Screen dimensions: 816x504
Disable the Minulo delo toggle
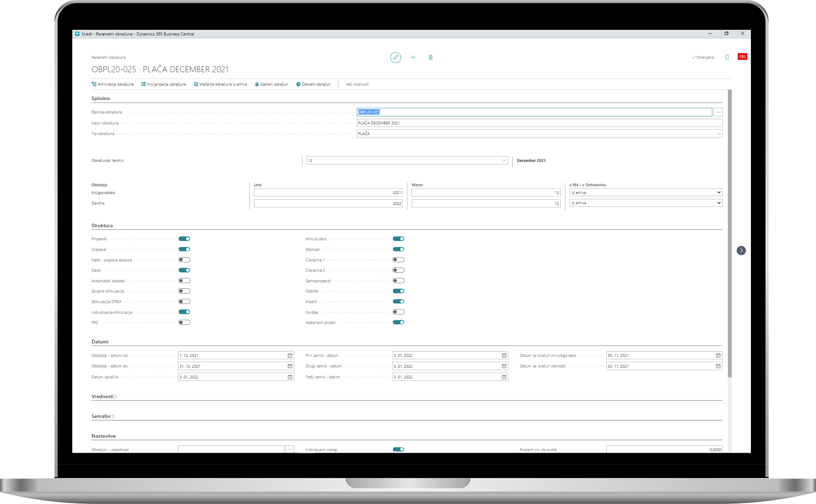pyautogui.click(x=398, y=239)
